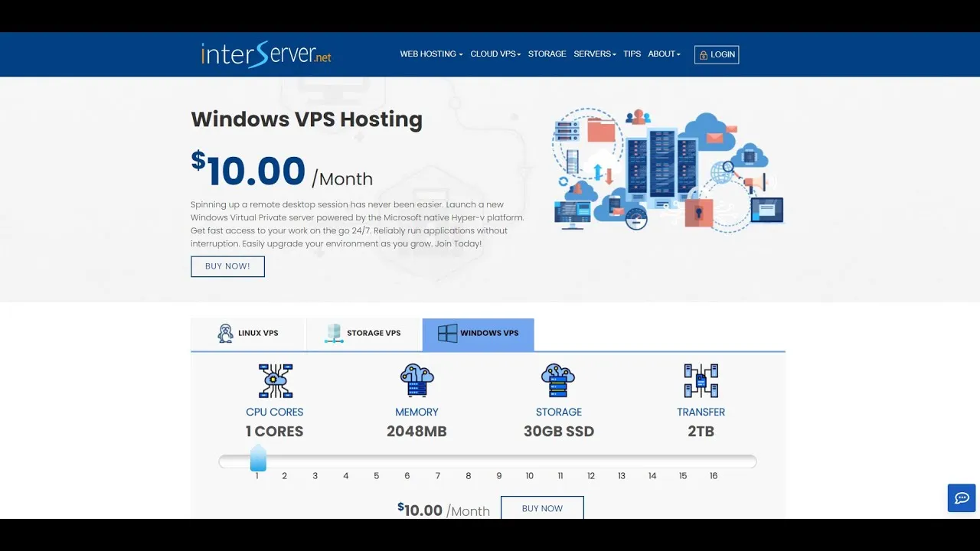Click the Login button
980x551 pixels.
click(x=717, y=54)
